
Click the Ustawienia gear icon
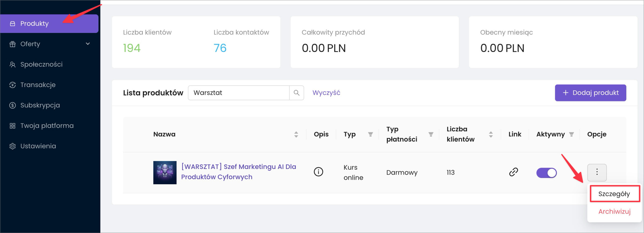tap(13, 146)
